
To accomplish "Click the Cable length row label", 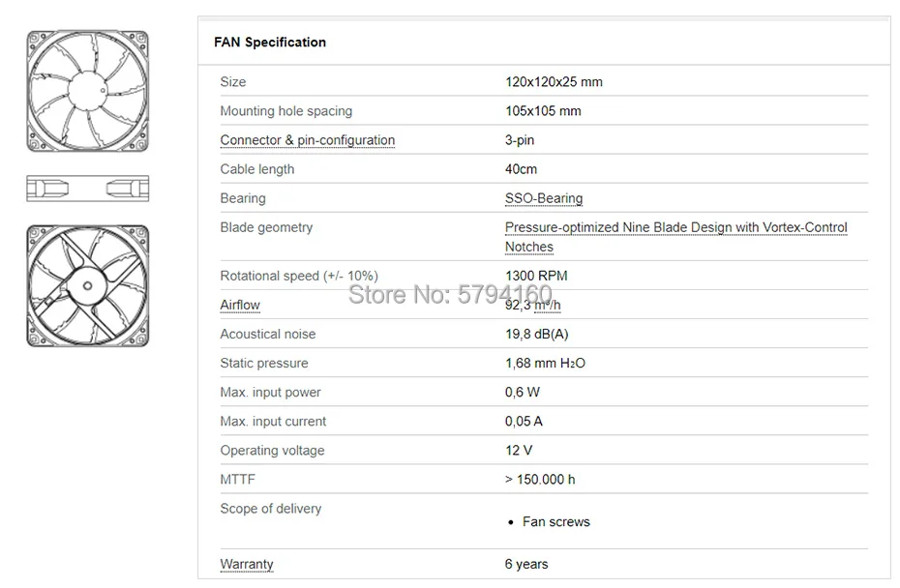I will tap(257, 169).
